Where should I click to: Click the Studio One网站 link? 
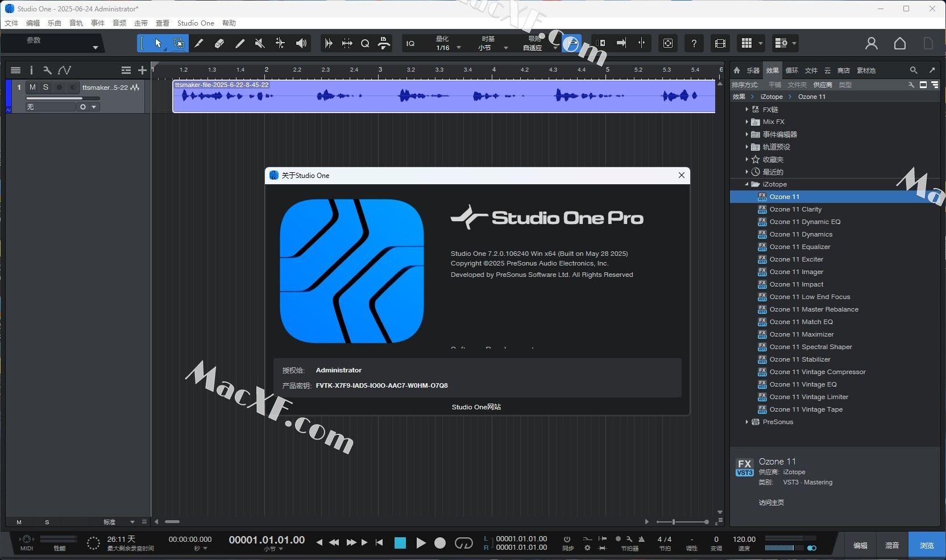click(x=476, y=407)
